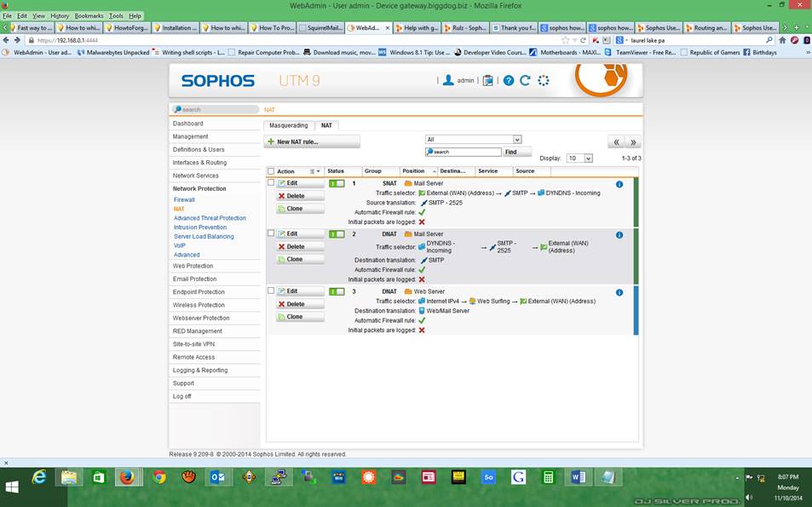
Task: Open green calculator app on taskbar
Action: point(548,476)
